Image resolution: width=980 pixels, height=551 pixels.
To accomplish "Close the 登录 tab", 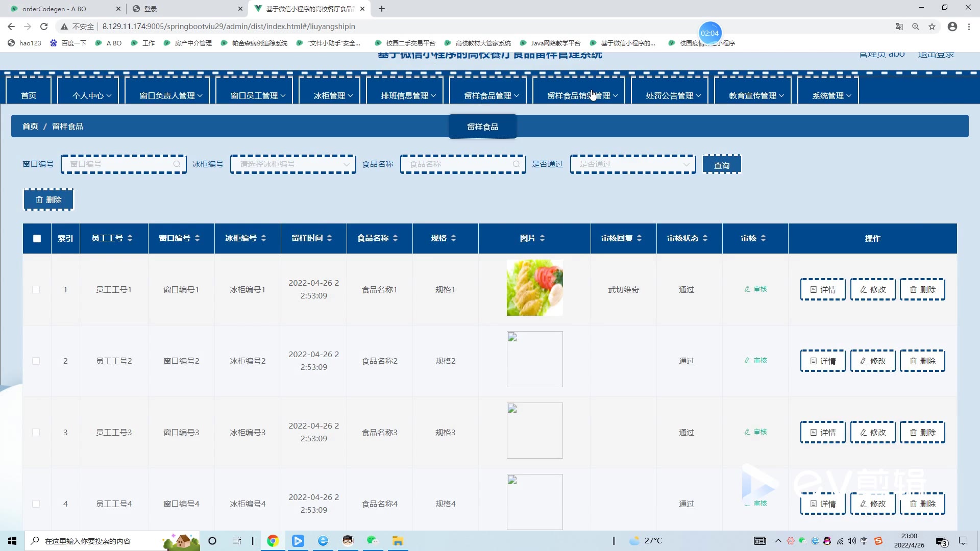I will [240, 9].
